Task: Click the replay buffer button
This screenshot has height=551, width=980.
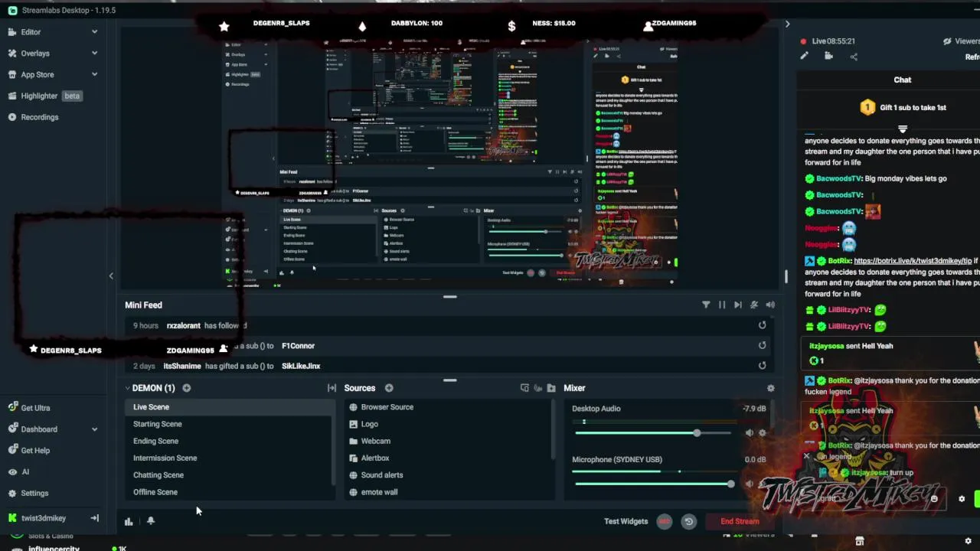Action: 688,521
